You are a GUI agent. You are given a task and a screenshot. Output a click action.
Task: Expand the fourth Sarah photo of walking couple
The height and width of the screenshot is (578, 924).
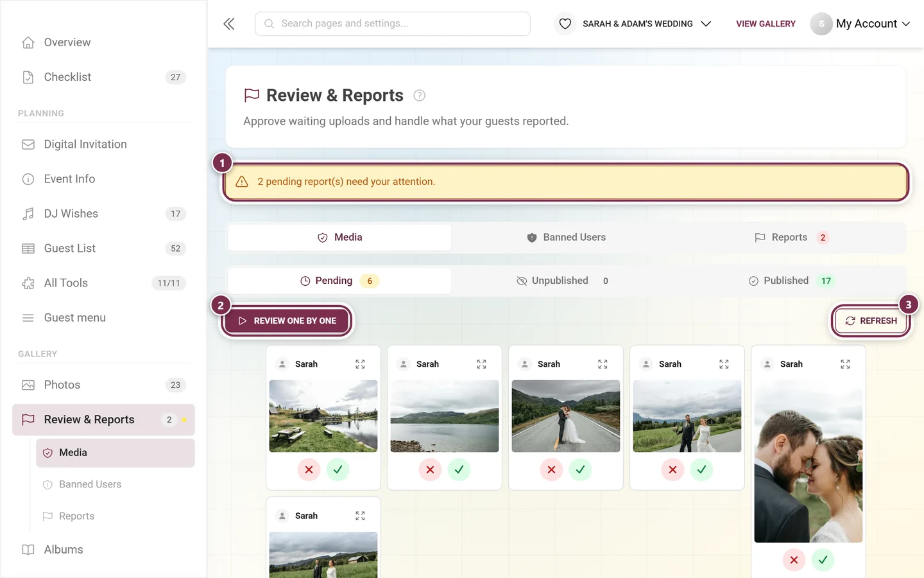(724, 364)
